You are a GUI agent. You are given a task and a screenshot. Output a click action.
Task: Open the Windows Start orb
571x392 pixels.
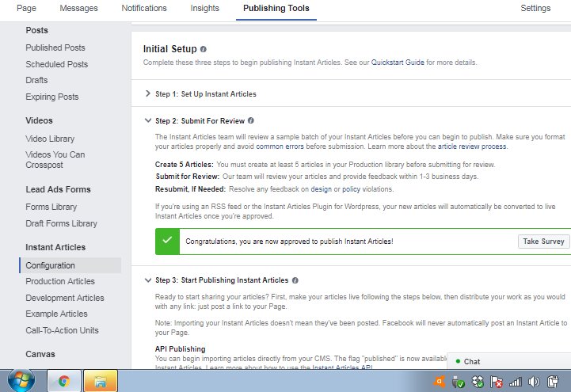[x=21, y=381]
